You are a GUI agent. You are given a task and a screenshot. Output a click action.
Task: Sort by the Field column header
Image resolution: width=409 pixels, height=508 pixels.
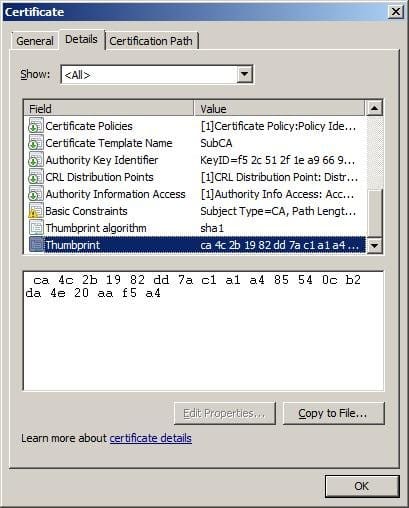click(109, 109)
